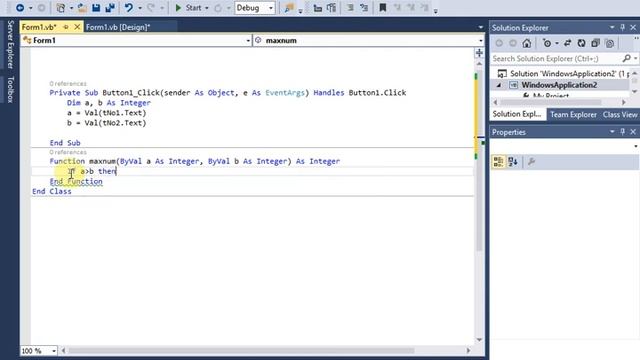Click Home icon in Solution Explorer toolbar
640x360 pixels.
527,43
